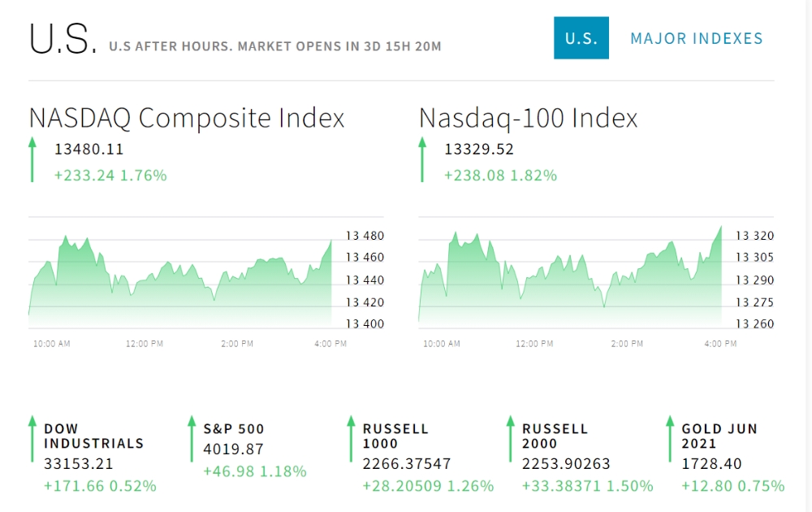Image resolution: width=812 pixels, height=512 pixels.
Task: Open the S&P 500 quote
Action: 234,428
